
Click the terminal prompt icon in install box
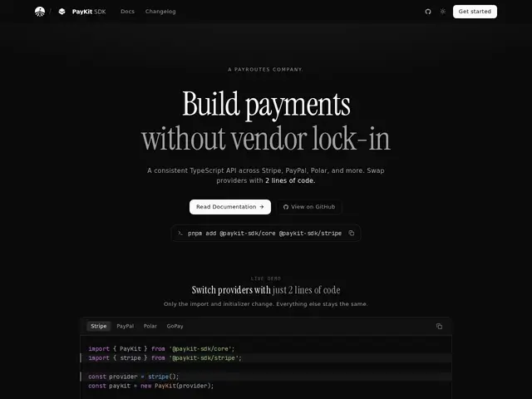click(x=180, y=233)
